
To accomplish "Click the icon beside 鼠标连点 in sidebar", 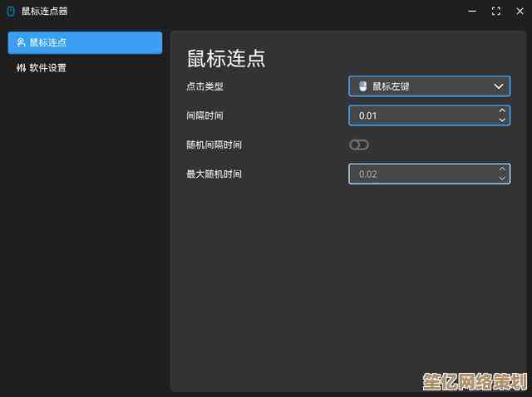I will [x=21, y=42].
